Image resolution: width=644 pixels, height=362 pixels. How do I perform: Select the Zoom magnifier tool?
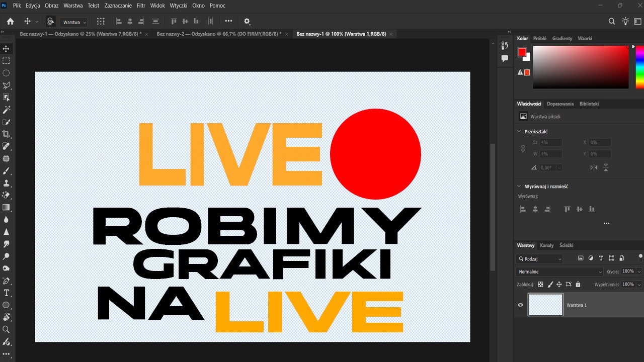point(7,329)
